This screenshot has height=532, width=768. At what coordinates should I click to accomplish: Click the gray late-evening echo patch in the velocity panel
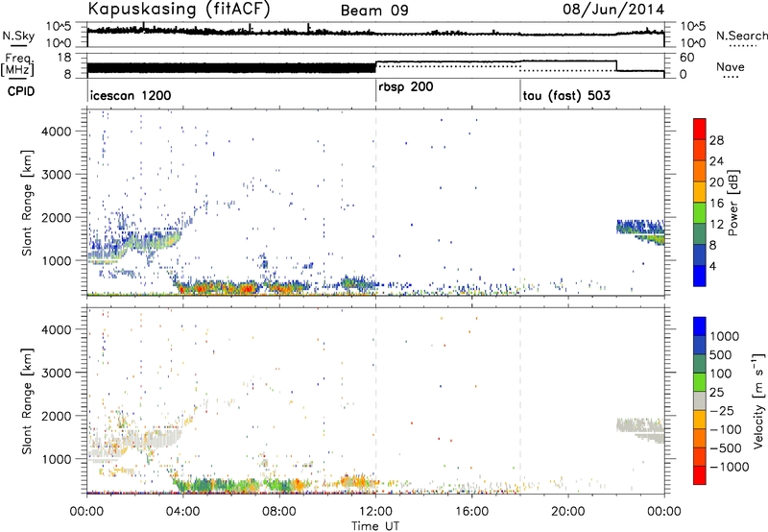tap(640, 429)
